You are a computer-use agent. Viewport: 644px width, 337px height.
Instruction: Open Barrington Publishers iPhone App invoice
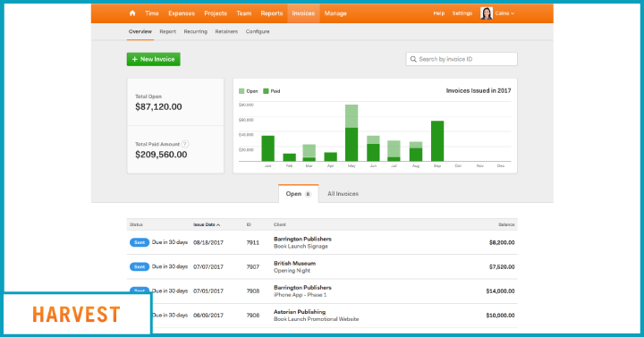pos(302,291)
